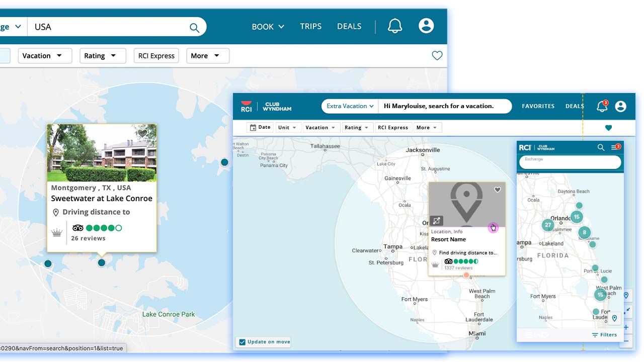Click the outlined heart below top header
644x362 pixels.
[437, 56]
